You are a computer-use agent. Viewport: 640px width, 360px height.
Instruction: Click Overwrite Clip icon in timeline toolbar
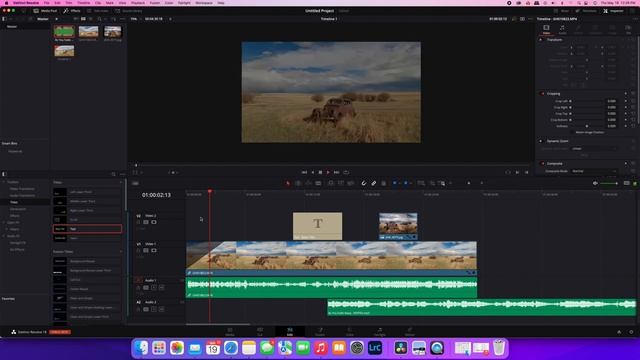coord(341,183)
